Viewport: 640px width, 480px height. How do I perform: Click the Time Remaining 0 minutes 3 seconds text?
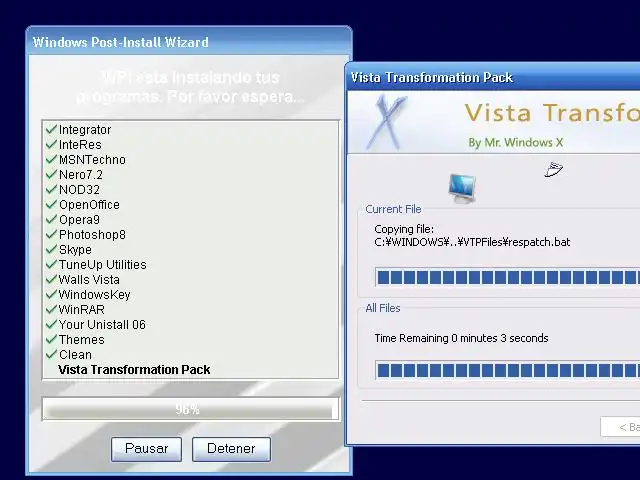pos(461,338)
